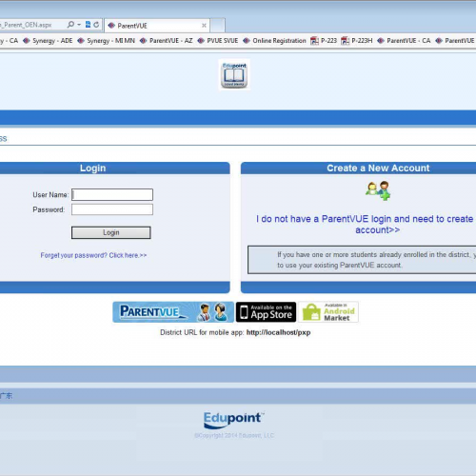
Task: Open the create ParentVUE account link
Action: pyautogui.click(x=365, y=225)
